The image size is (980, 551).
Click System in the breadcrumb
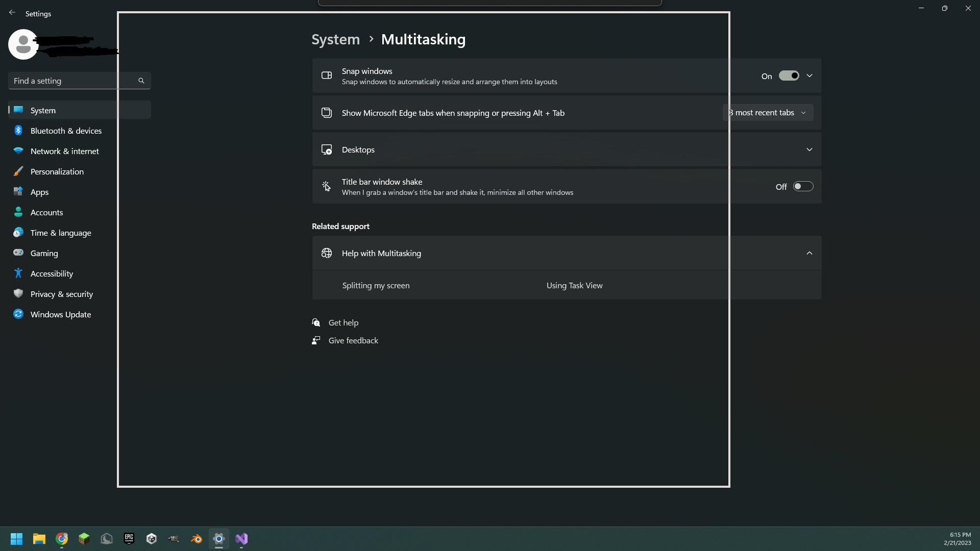pyautogui.click(x=336, y=39)
